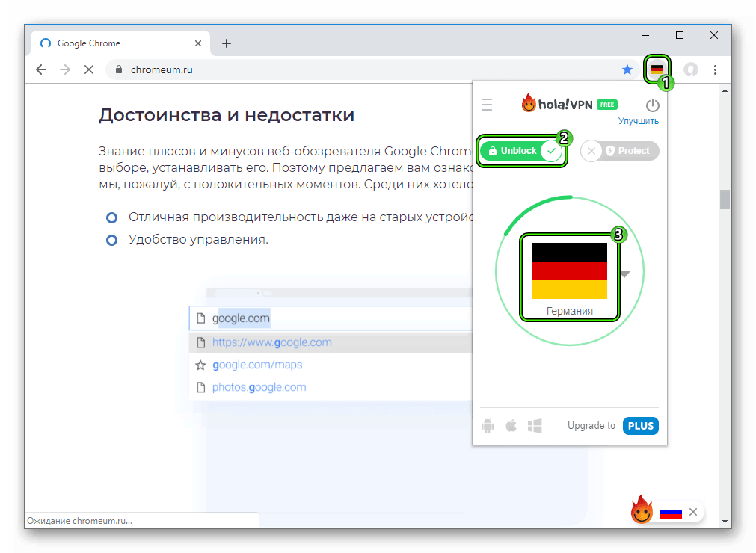Open the Chrome profile avatar
Viewport: 756px width, 553px height.
[x=691, y=69]
